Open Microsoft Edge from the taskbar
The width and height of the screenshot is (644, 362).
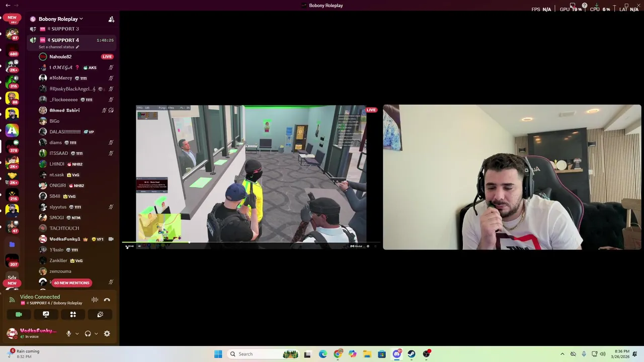(323, 354)
